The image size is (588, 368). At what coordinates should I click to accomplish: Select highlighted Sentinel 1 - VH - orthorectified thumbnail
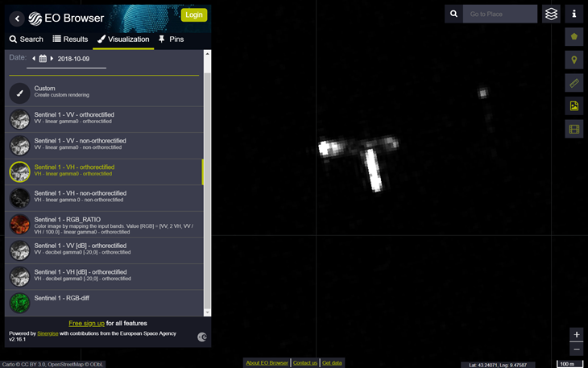(19, 172)
